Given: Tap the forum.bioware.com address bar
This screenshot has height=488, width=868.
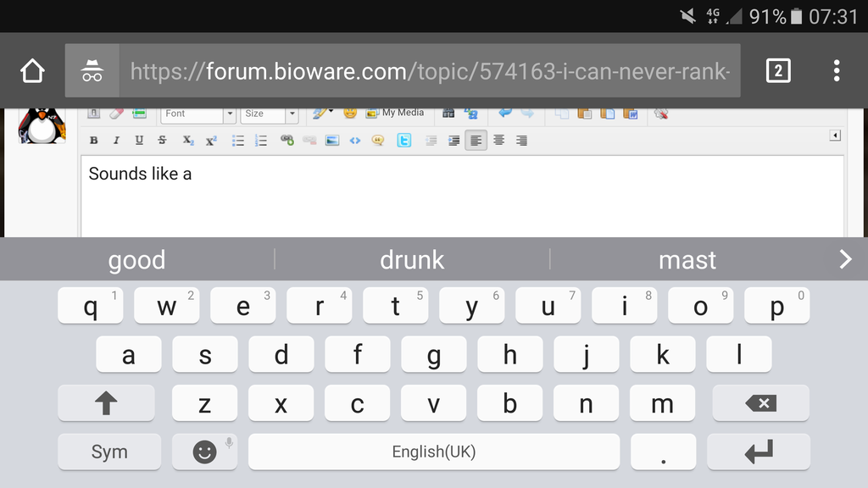Looking at the screenshot, I should pyautogui.click(x=428, y=71).
